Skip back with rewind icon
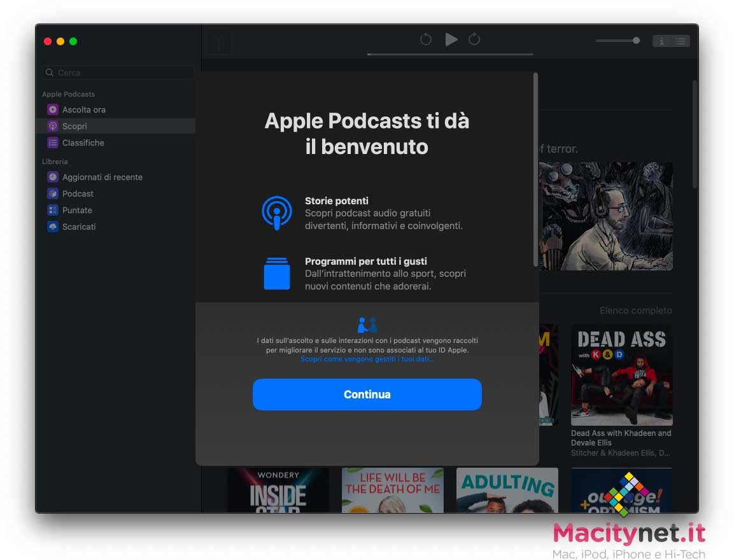This screenshot has width=734, height=560. [425, 39]
